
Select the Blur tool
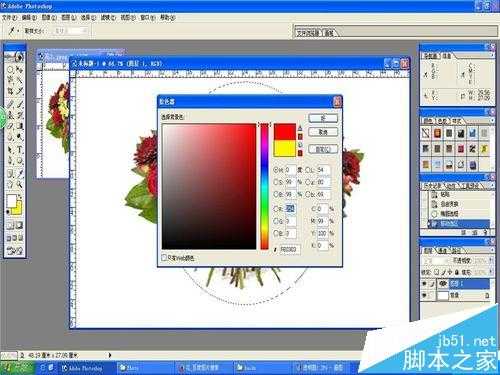[x=10, y=137]
